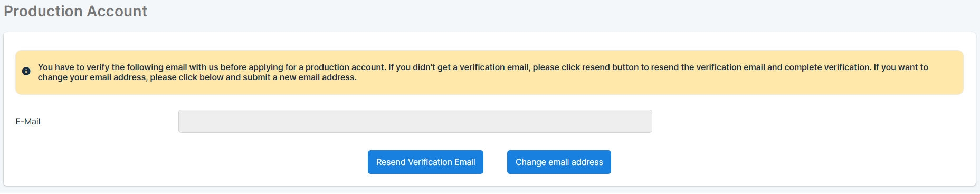Click the Resend Verification Email button
Screen dimensions: 980x194
click(x=425, y=162)
